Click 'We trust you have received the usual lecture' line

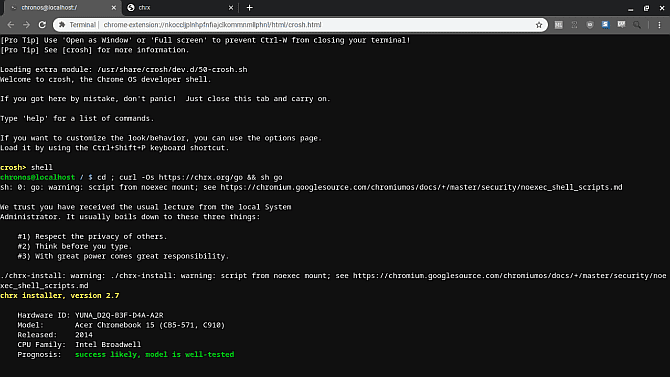click(146, 207)
